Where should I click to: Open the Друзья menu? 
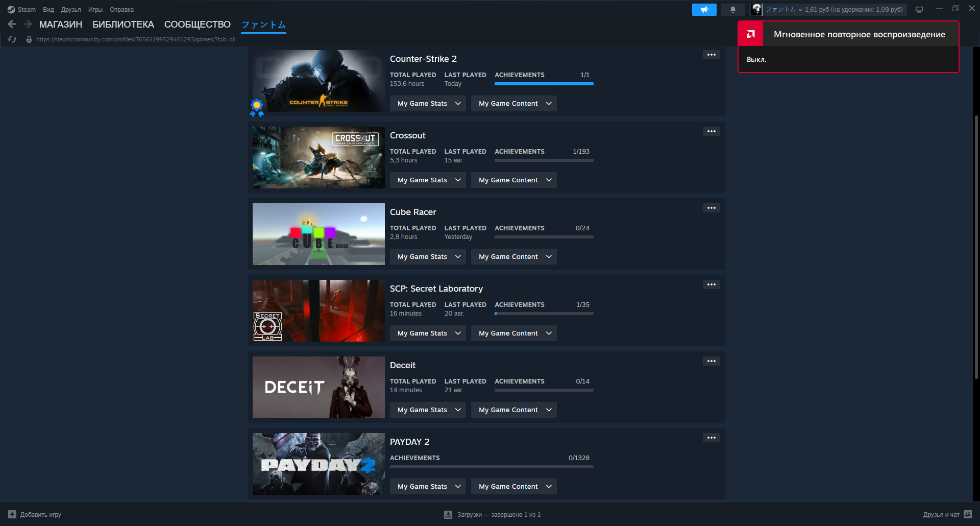(71, 9)
